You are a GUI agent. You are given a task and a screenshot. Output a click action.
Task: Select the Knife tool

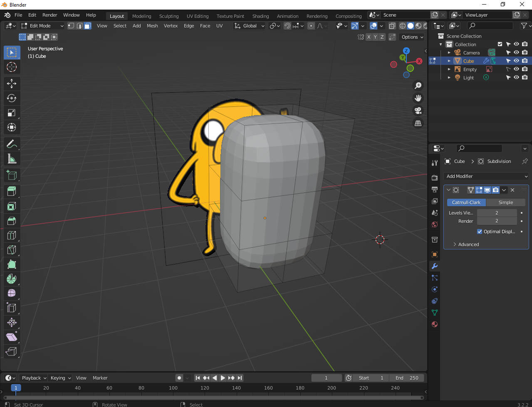coord(12,250)
